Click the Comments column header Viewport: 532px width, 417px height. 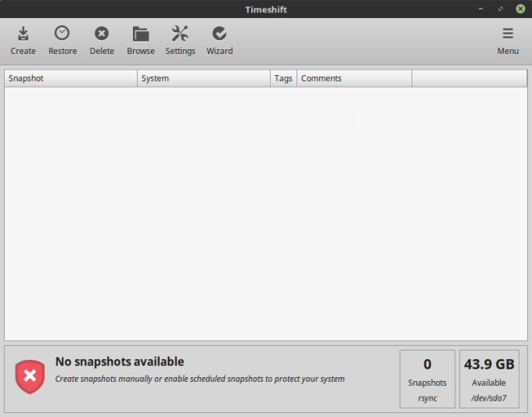point(354,78)
